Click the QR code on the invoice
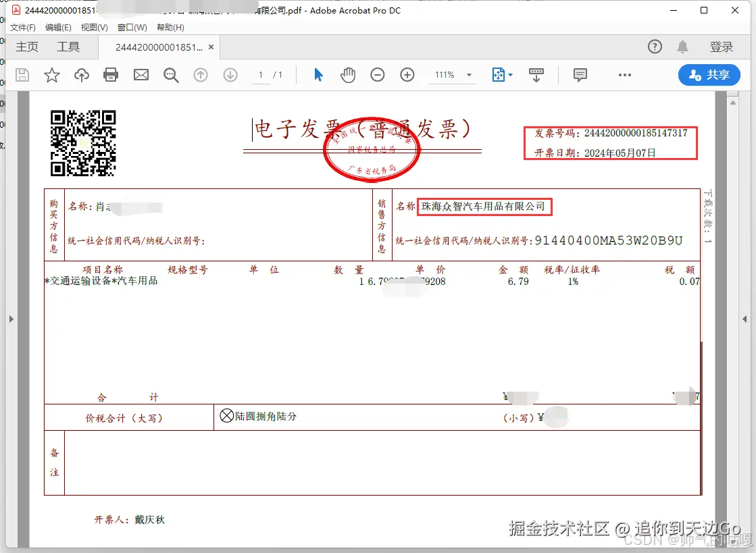 click(x=83, y=143)
